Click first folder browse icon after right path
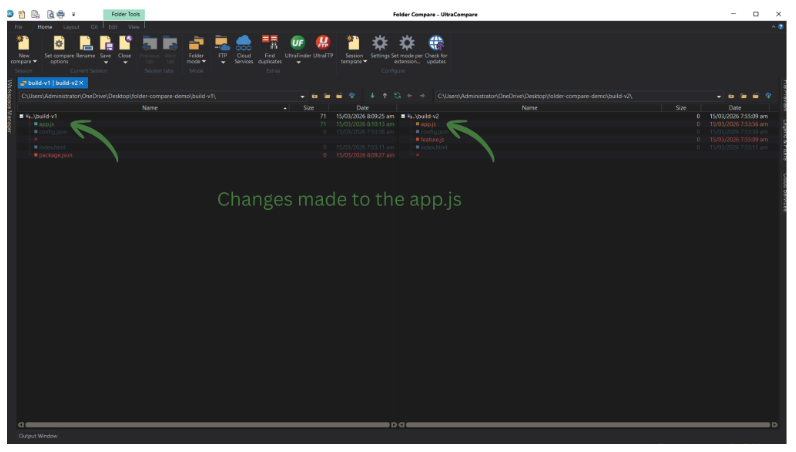The image size is (796, 452). [x=731, y=96]
